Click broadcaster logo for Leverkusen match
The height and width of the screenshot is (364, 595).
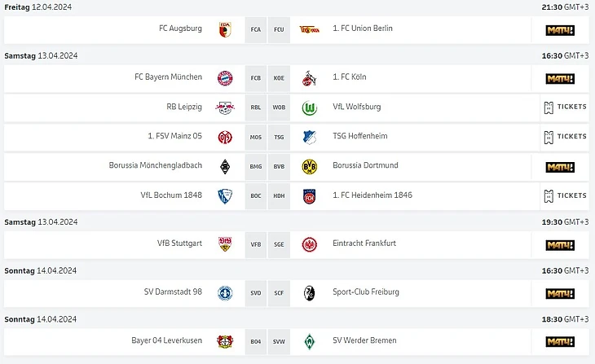(x=560, y=342)
